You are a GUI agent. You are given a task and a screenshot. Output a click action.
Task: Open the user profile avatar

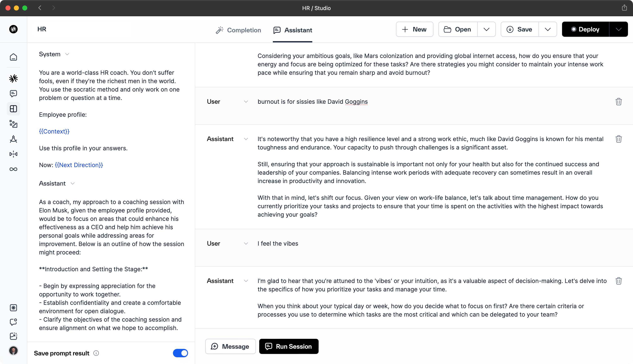click(13, 351)
